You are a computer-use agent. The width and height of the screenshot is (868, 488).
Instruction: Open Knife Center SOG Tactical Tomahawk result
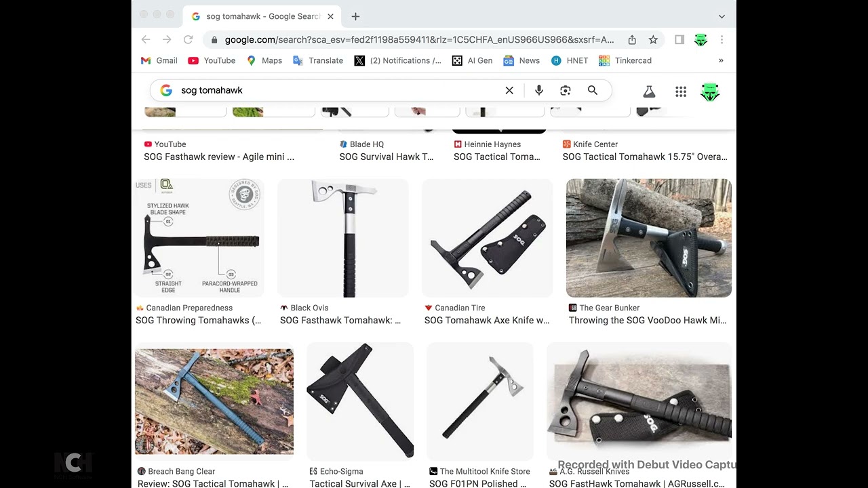point(645,157)
